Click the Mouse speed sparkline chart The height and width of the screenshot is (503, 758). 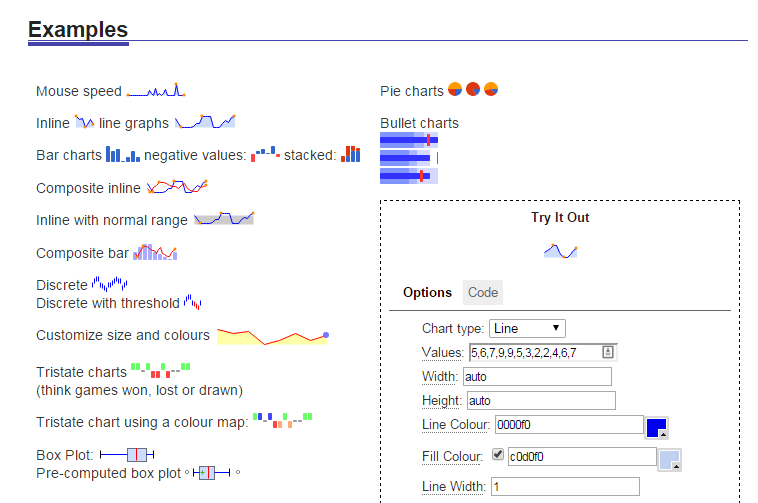point(155,91)
